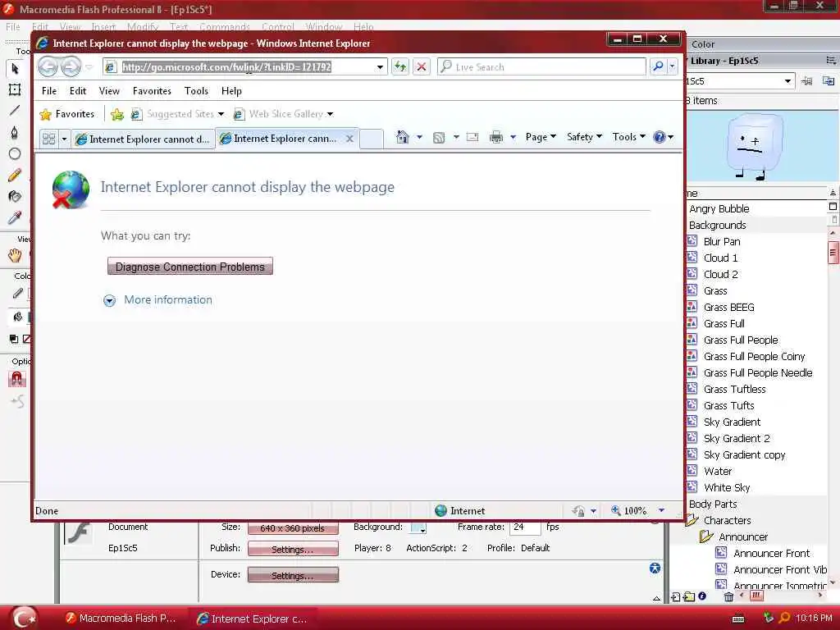The width and height of the screenshot is (840, 630).
Task: Collapse the Announcer folder in Library
Action: [x=706, y=536]
